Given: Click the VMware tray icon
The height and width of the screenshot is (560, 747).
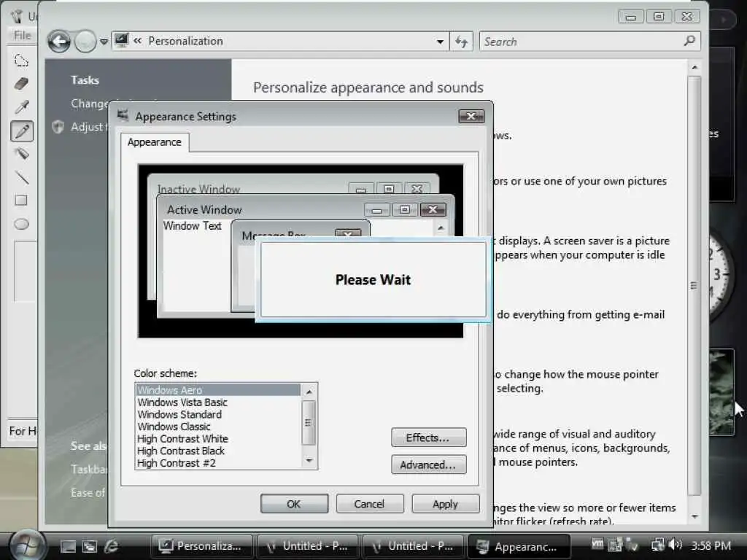Looking at the screenshot, I should click(x=597, y=543).
